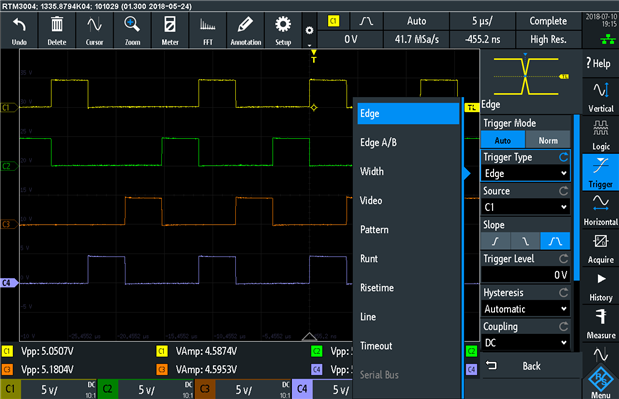Select falling edge slope

525,241
